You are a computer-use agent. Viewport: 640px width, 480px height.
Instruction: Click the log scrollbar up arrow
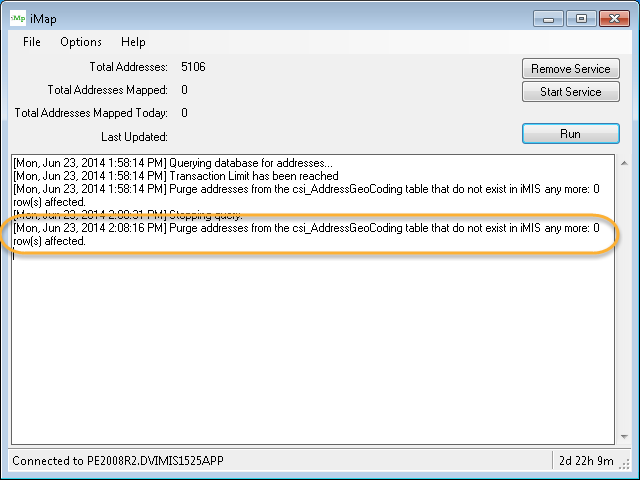tap(625, 163)
